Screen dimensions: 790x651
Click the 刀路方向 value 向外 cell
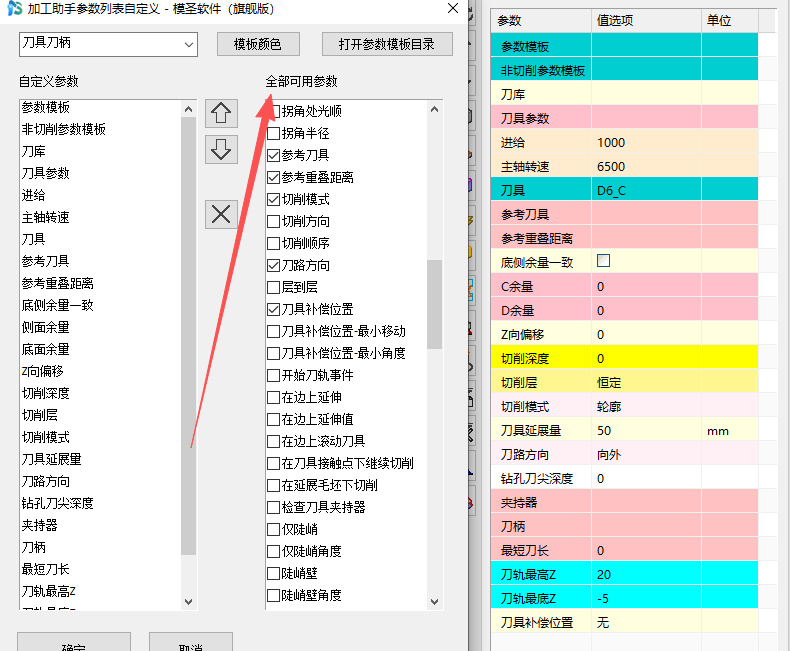(x=646, y=454)
